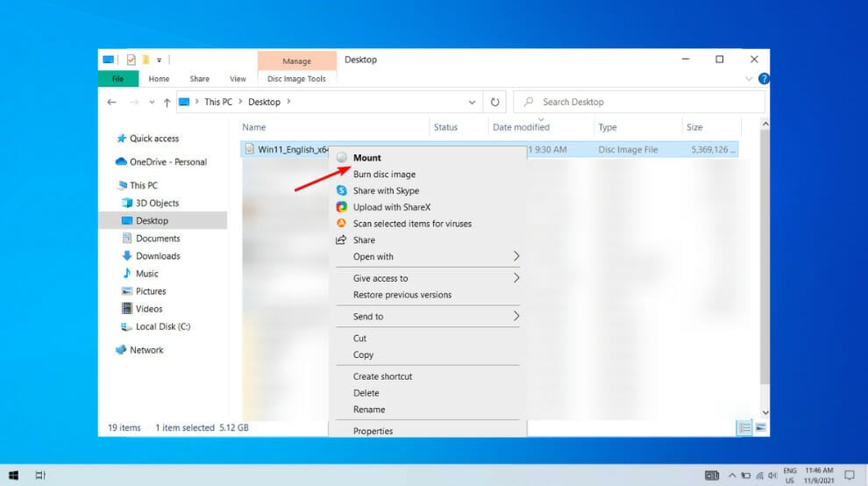Screen dimensions: 868x486
Task: Expand the ribbon with the chevron
Action: [x=749, y=79]
